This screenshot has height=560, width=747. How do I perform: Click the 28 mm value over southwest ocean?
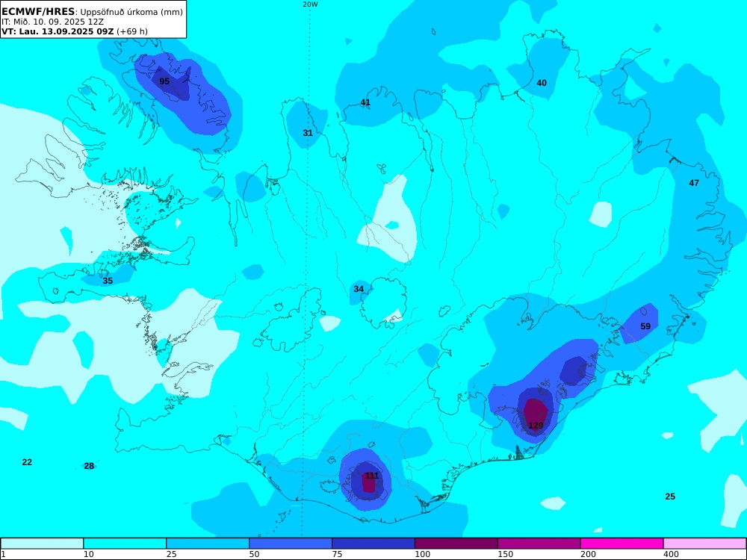89,466
